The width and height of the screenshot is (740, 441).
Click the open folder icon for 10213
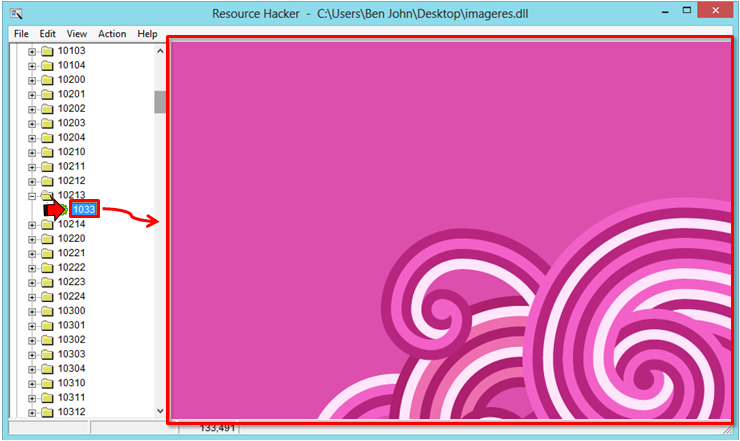click(46, 195)
